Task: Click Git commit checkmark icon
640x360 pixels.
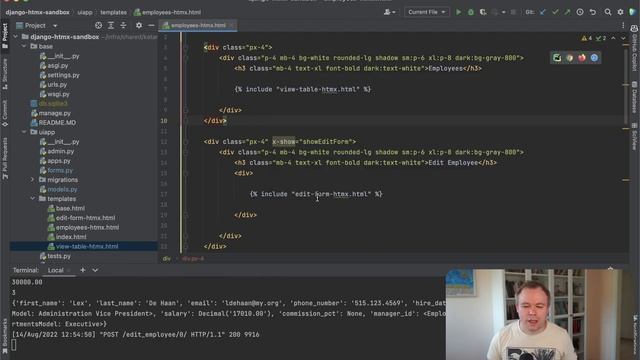Action: 555,12
